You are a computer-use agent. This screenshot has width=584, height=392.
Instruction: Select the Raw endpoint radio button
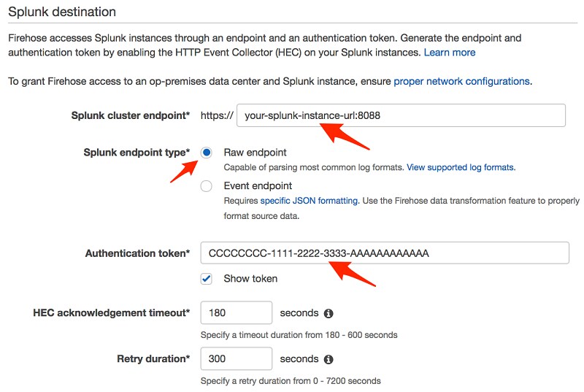[207, 153]
